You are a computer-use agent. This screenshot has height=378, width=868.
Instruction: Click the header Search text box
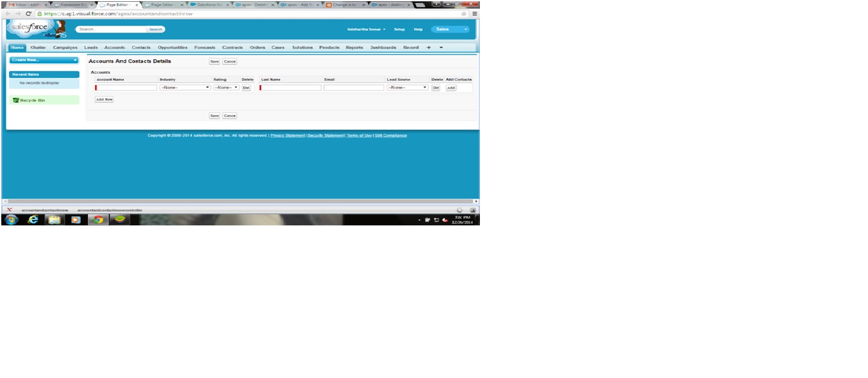pyautogui.click(x=111, y=29)
